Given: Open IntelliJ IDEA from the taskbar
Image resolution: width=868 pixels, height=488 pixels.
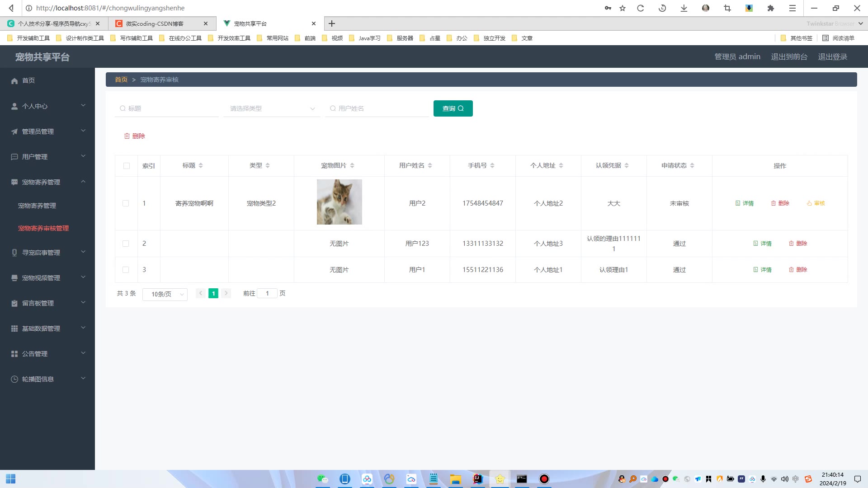Looking at the screenshot, I should [477, 479].
